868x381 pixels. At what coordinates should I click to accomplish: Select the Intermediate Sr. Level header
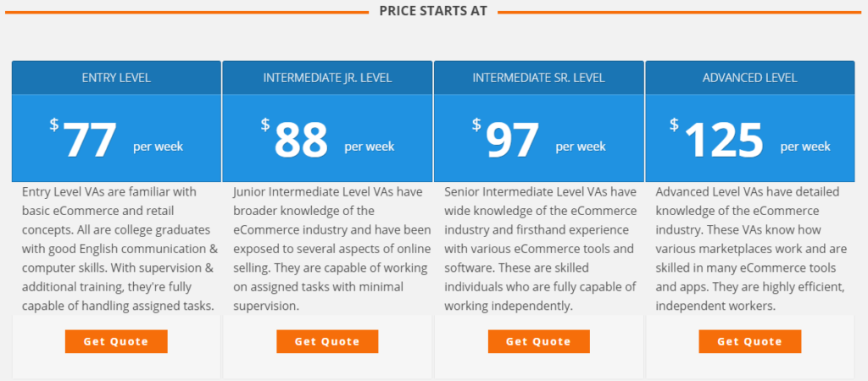[538, 78]
